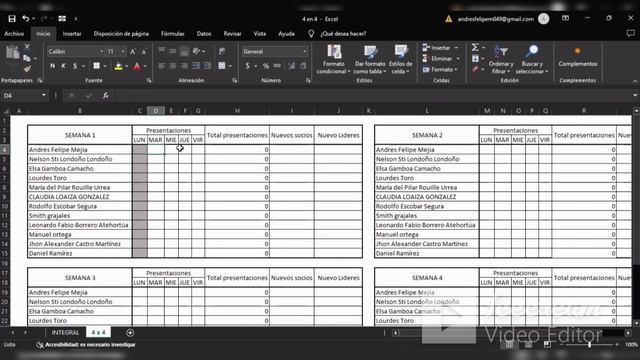Toggle right text alignment

point(184,66)
